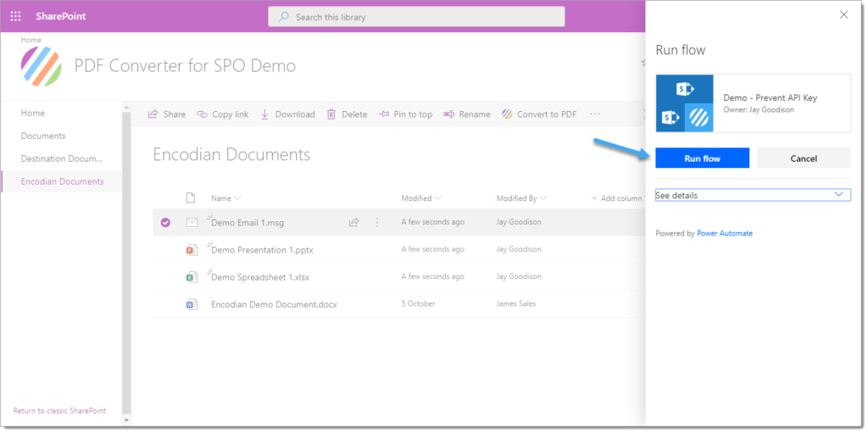Click the Cancel button
Image resolution: width=868 pixels, height=433 pixels.
(x=804, y=158)
